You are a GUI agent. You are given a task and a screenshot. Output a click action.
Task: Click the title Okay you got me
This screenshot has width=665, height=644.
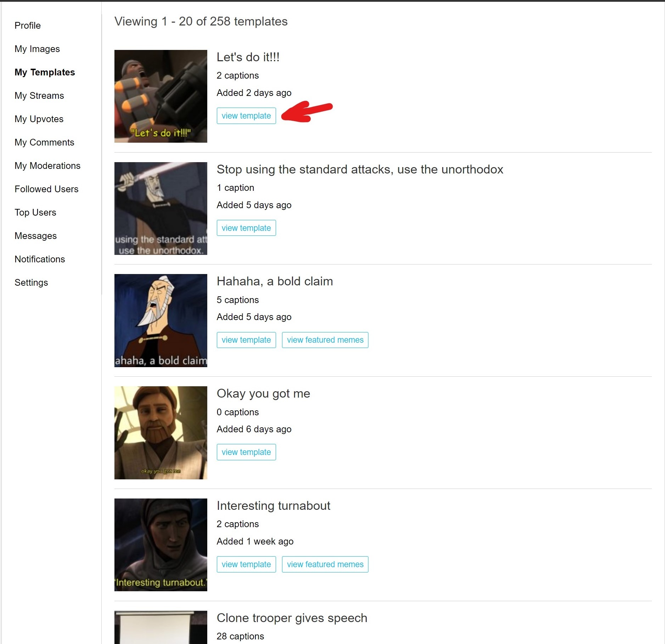pos(263,393)
